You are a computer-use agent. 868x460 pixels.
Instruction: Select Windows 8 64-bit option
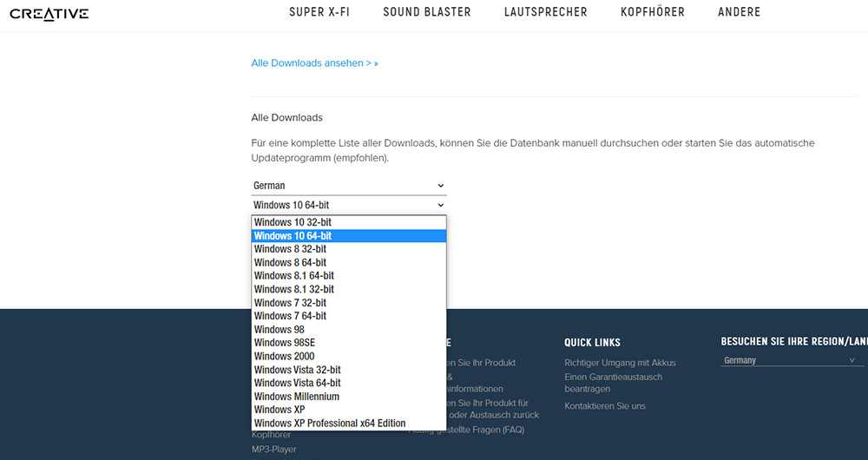pyautogui.click(x=290, y=262)
